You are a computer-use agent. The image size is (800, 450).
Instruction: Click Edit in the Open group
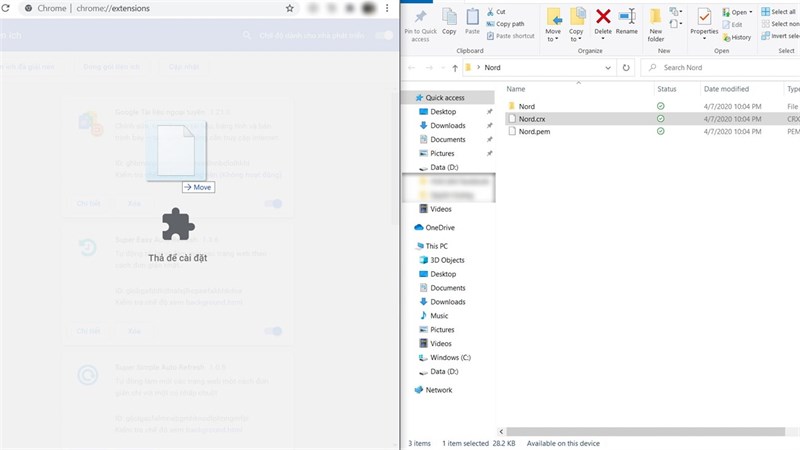(x=732, y=24)
